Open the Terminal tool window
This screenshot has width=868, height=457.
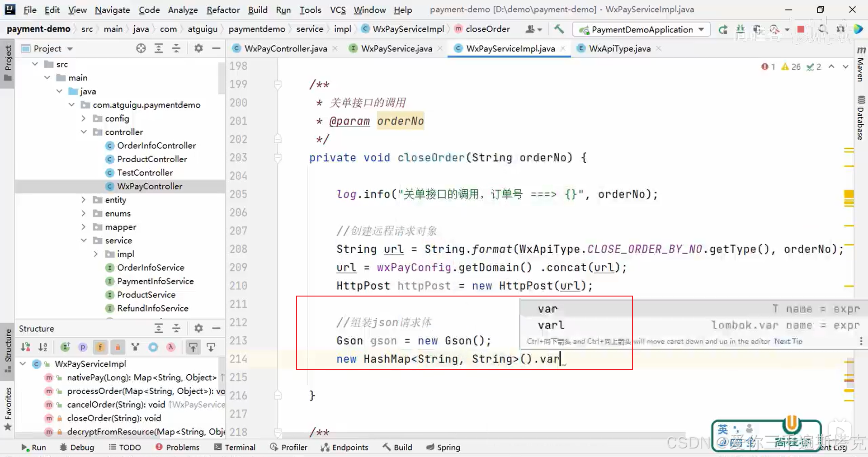tap(235, 447)
